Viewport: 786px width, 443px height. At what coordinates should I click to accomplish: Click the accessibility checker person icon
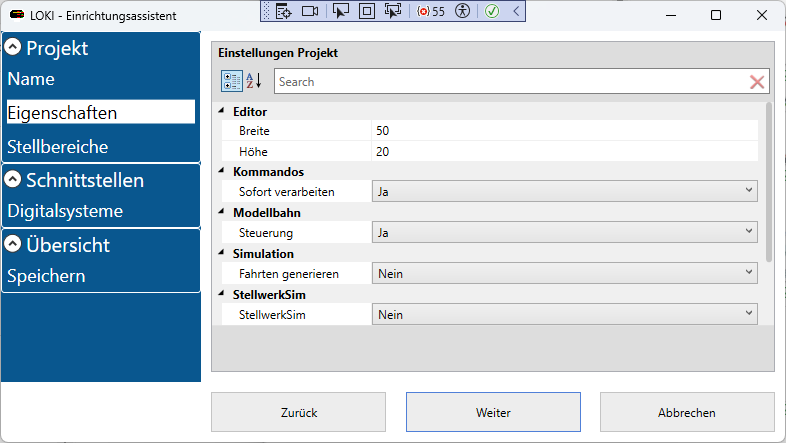[462, 11]
